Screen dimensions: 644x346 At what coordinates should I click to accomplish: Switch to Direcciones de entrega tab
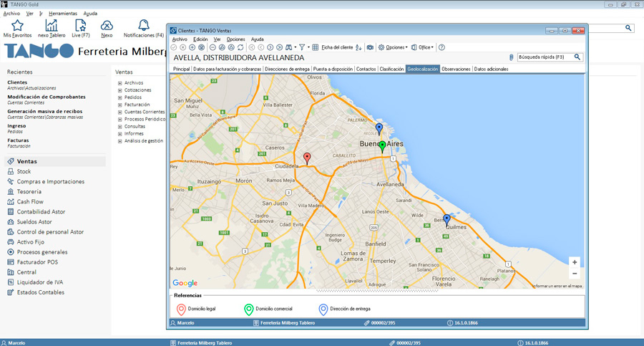pos(287,69)
